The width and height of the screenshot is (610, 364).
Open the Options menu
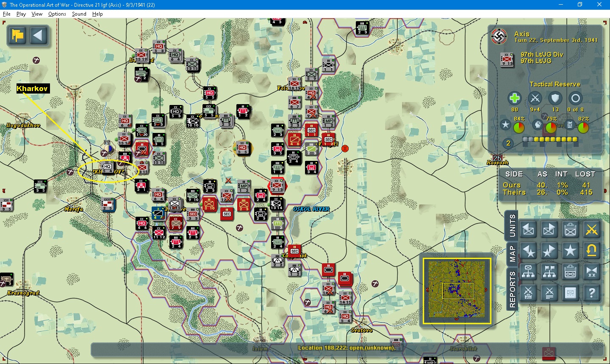coord(57,14)
